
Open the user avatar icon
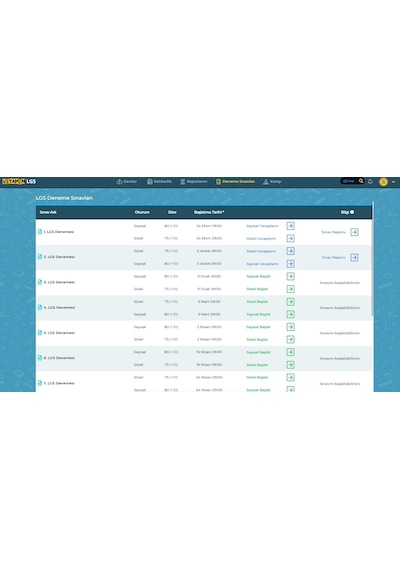coord(383,182)
